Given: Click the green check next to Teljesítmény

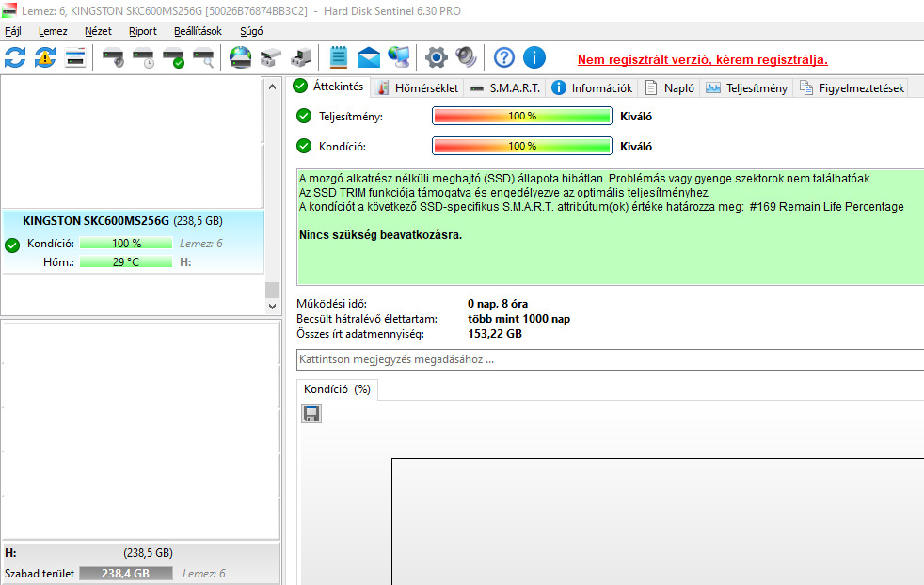Looking at the screenshot, I should [x=304, y=116].
